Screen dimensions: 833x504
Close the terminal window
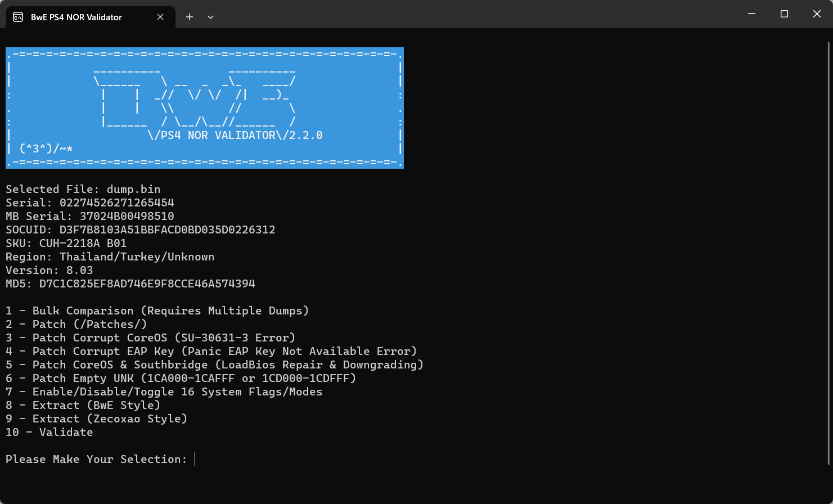tap(817, 14)
